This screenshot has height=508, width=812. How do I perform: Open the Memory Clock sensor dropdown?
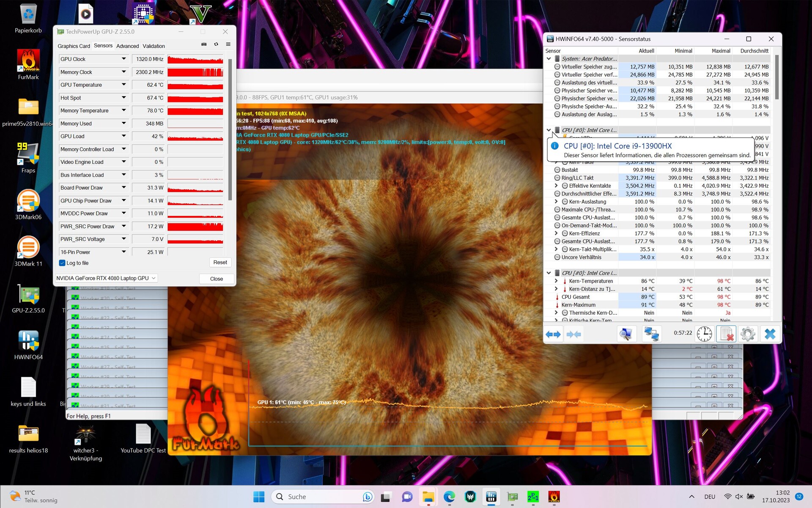click(x=124, y=72)
